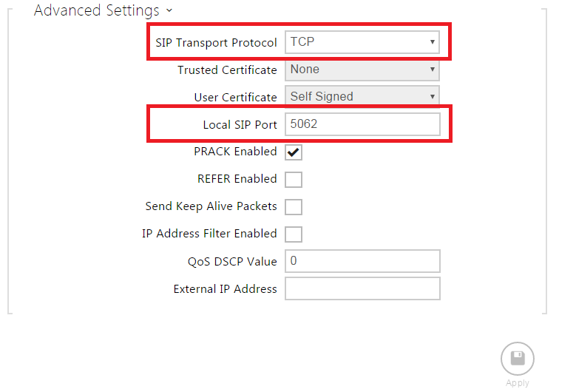
Task: Open the Trusted Certificate dropdown
Action: [x=362, y=70]
